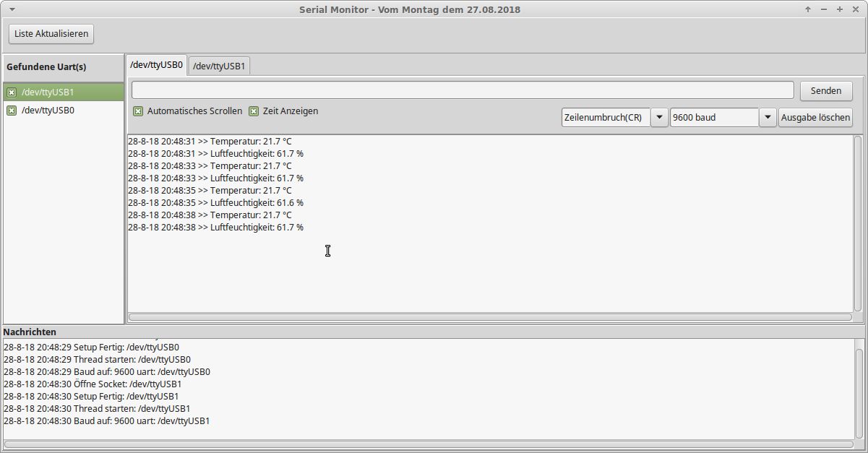Uncheck the /dev/ttyUSB1 checkbox in Uart list
Viewport: 868px width, 453px height.
tap(12, 92)
